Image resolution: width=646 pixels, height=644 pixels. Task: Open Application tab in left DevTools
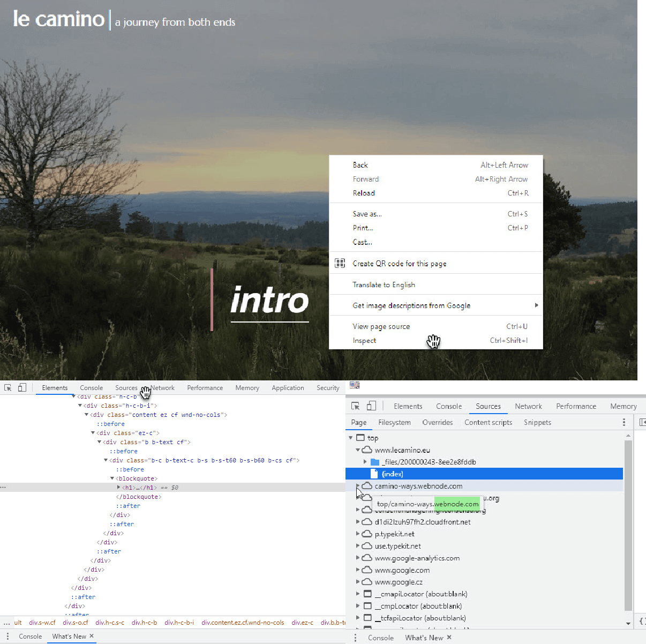288,388
